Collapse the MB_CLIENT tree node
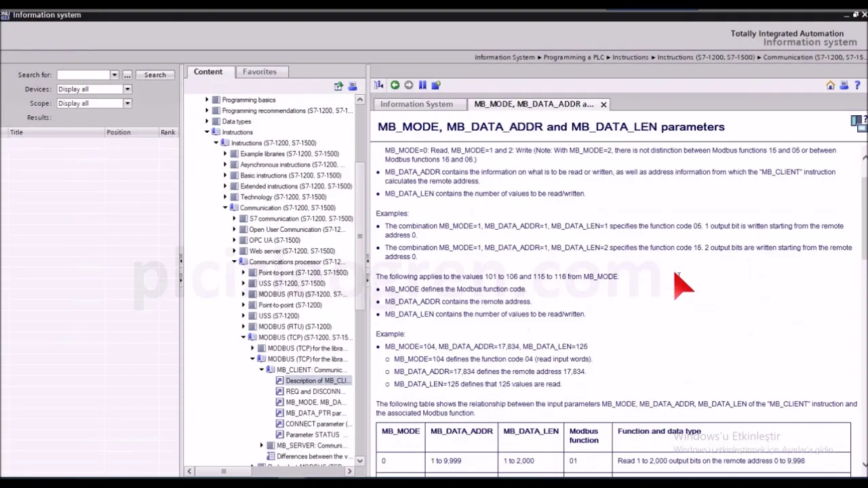This screenshot has width=868, height=488. point(262,370)
